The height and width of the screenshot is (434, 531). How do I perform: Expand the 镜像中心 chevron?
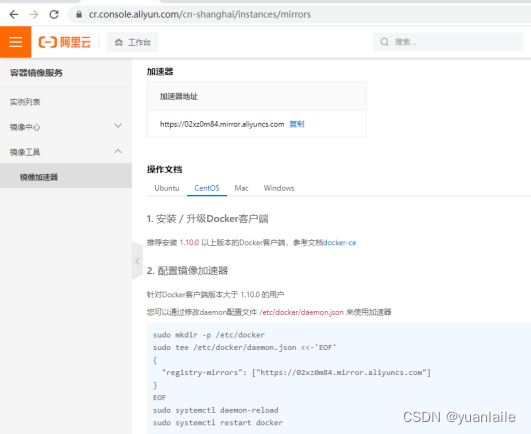point(118,126)
